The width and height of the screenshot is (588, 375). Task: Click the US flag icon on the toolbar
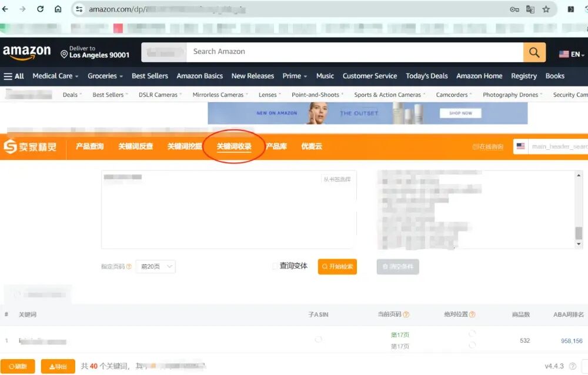(x=520, y=146)
